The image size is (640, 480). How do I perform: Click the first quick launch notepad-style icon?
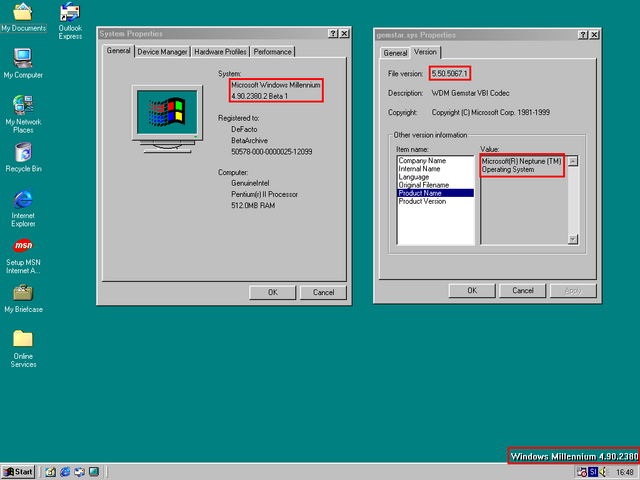tap(50, 472)
